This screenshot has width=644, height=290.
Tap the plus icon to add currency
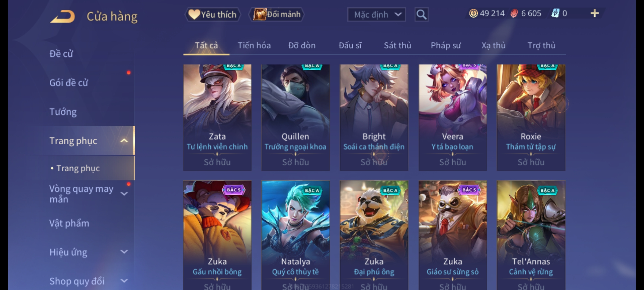[x=595, y=13]
